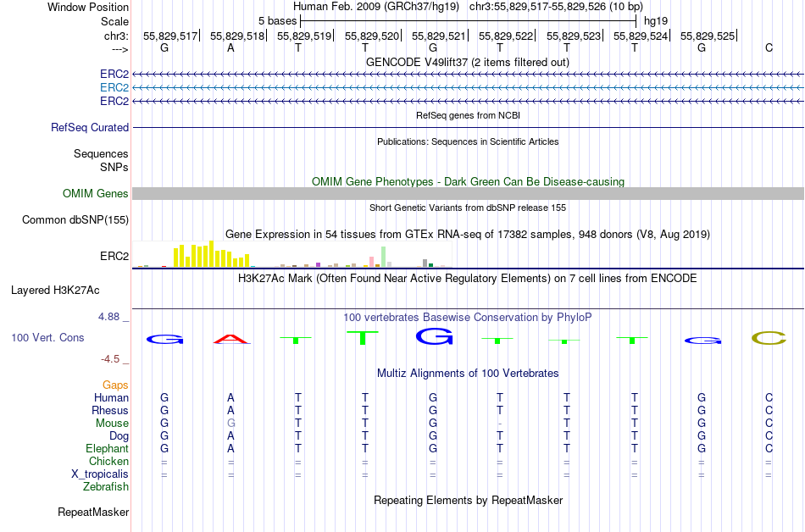Click the largest blue G PhyloP letter

(x=435, y=336)
